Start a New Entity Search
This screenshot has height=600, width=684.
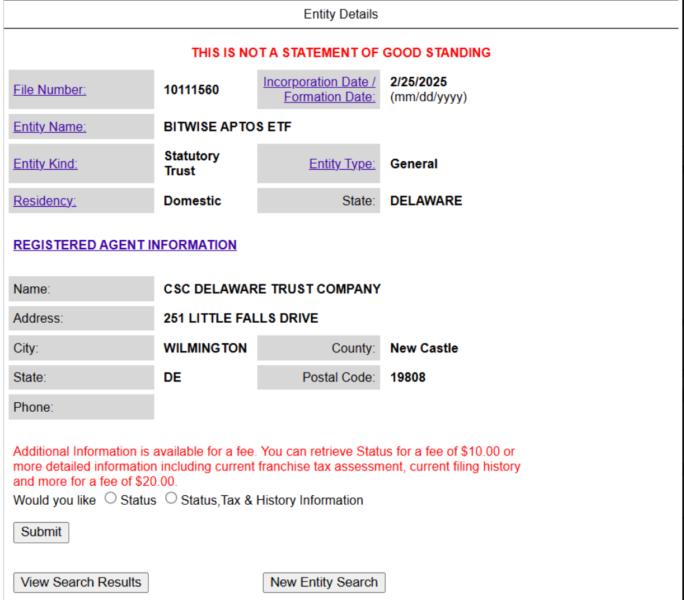tap(324, 583)
